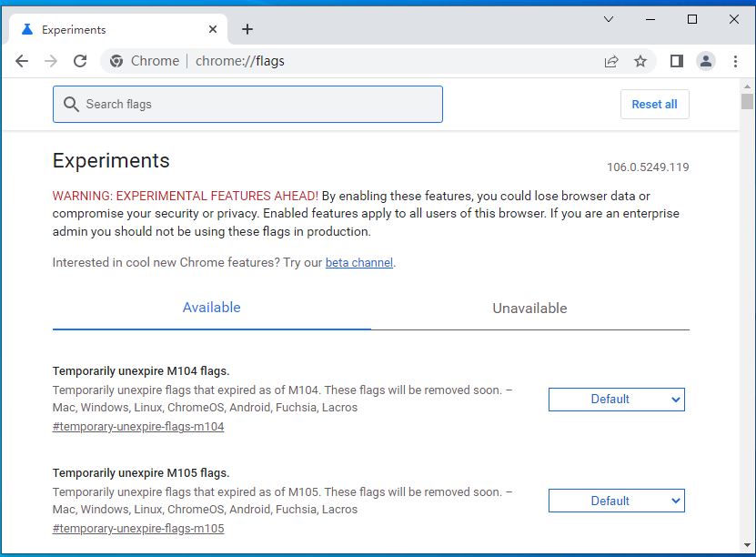Minimize the Chrome window
This screenshot has height=557, width=756.
[x=650, y=19]
